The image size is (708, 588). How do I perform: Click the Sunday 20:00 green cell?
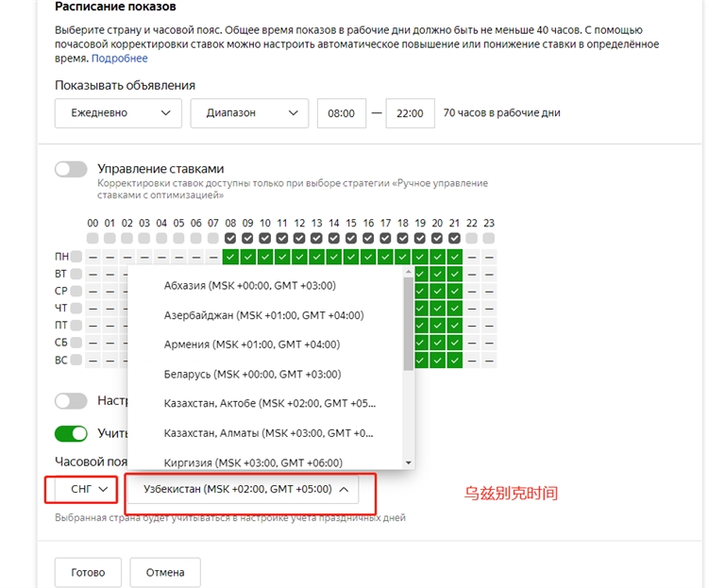pos(437,360)
